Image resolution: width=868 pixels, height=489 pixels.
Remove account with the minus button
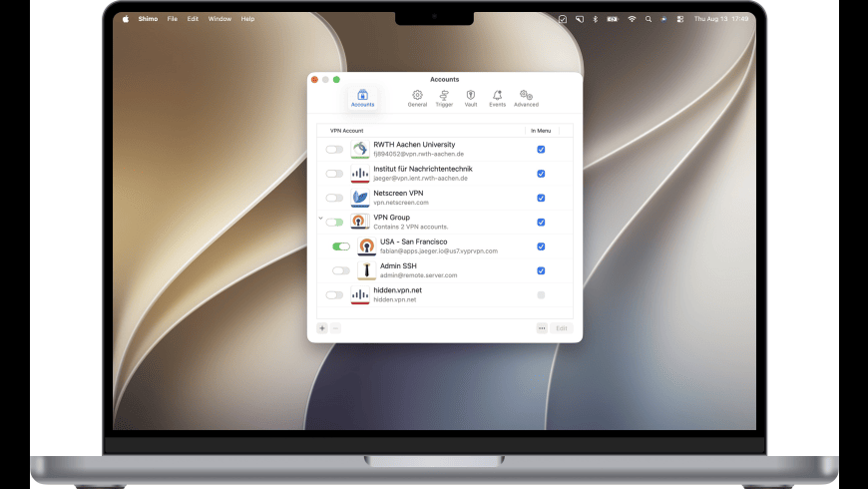tap(335, 328)
